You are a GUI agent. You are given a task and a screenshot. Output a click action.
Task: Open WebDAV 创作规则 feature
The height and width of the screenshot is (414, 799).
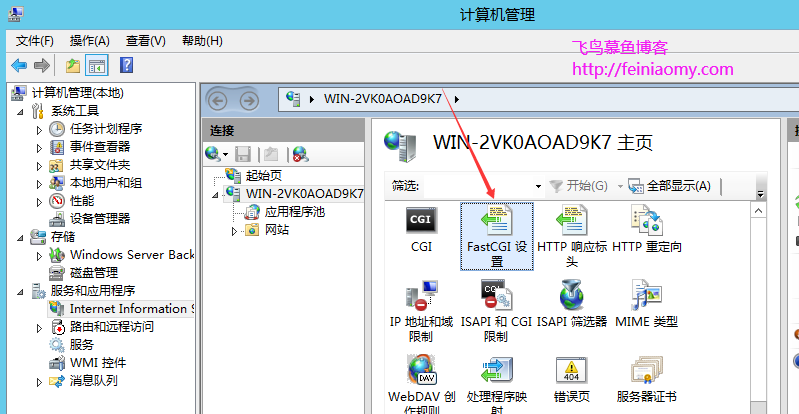tap(421, 385)
